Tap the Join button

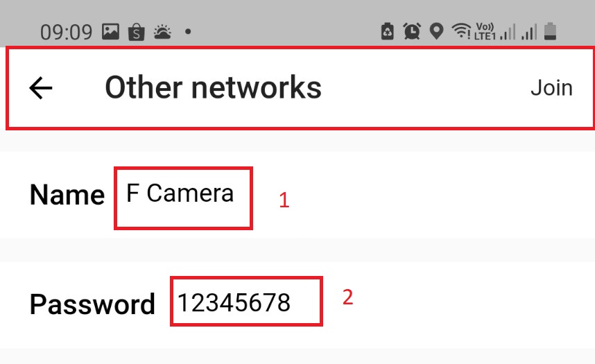point(551,88)
